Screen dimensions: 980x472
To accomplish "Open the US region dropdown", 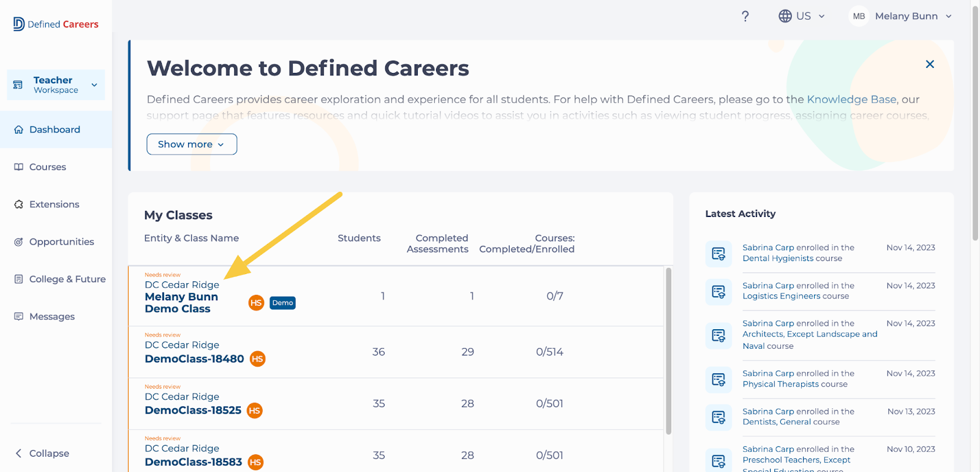I will pyautogui.click(x=802, y=16).
